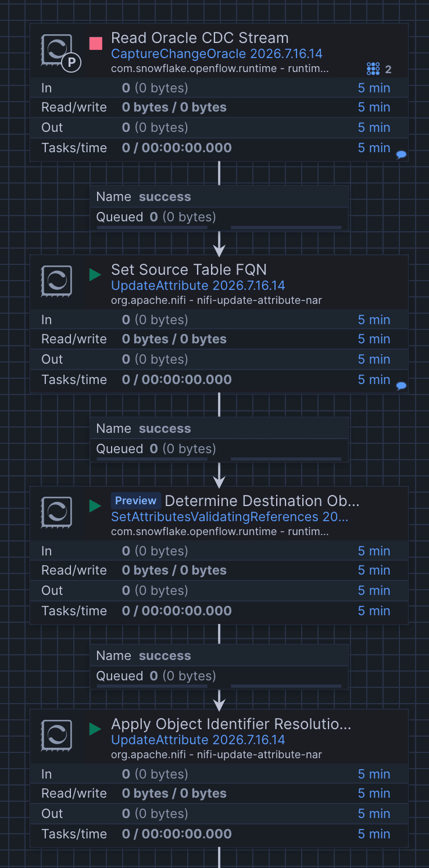The height and width of the screenshot is (868, 429).
Task: Click the In row of Apply Object Identifier Resolutio...
Action: [219, 774]
